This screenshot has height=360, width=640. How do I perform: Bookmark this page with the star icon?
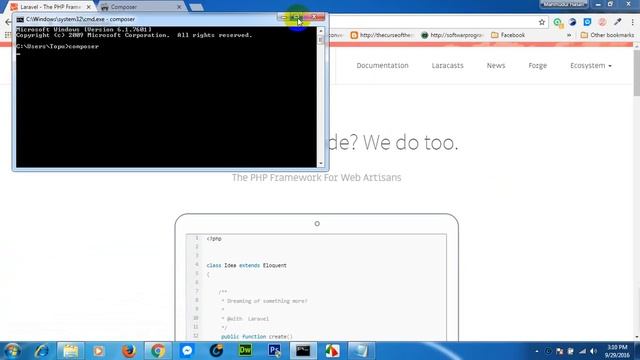pos(542,22)
